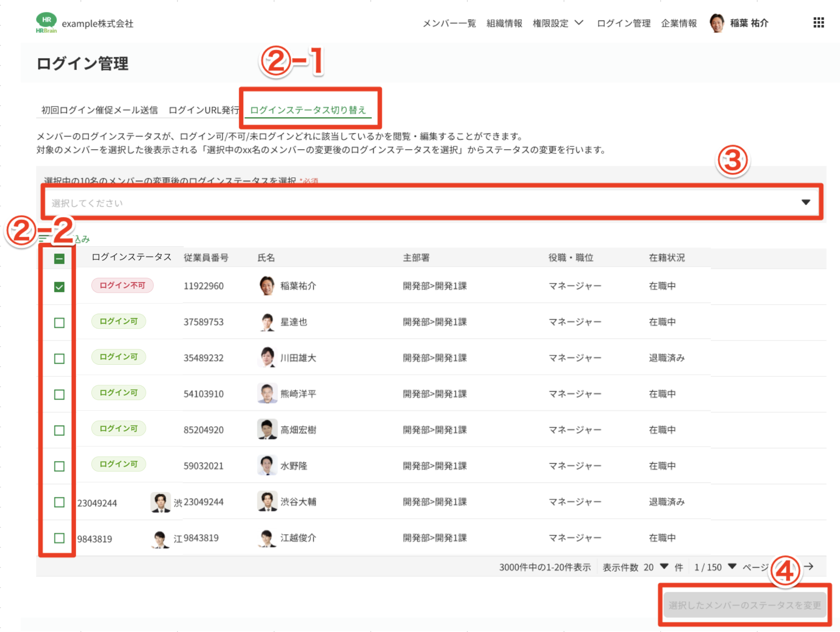Click the HRBrain logo icon
This screenshot has width=840, height=632.
[46, 21]
